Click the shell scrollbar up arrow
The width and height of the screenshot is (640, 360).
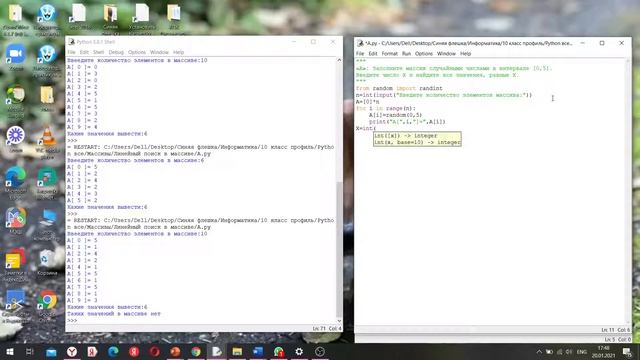click(x=339, y=60)
